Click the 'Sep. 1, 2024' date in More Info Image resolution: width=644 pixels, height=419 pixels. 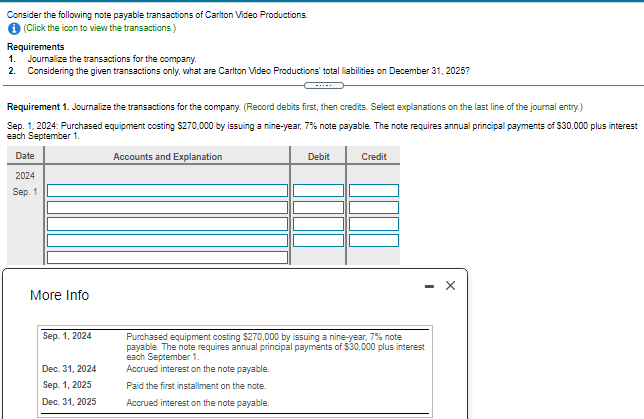click(67, 336)
